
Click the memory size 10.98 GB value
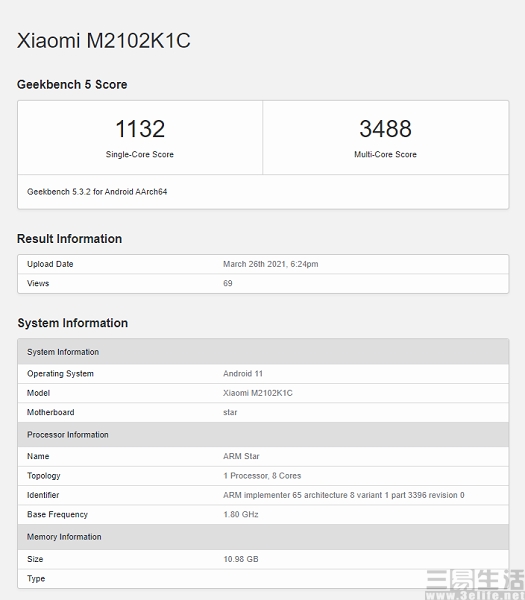click(x=241, y=559)
